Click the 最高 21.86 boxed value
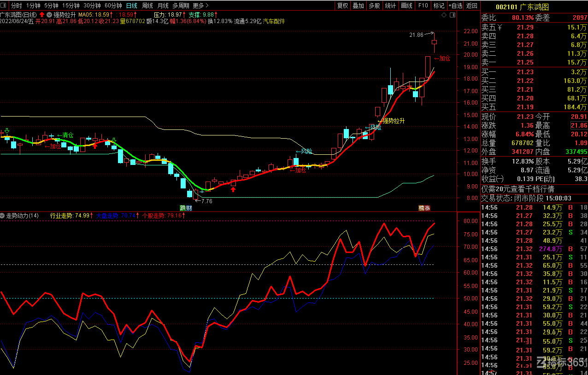The image size is (588, 375). click(579, 125)
